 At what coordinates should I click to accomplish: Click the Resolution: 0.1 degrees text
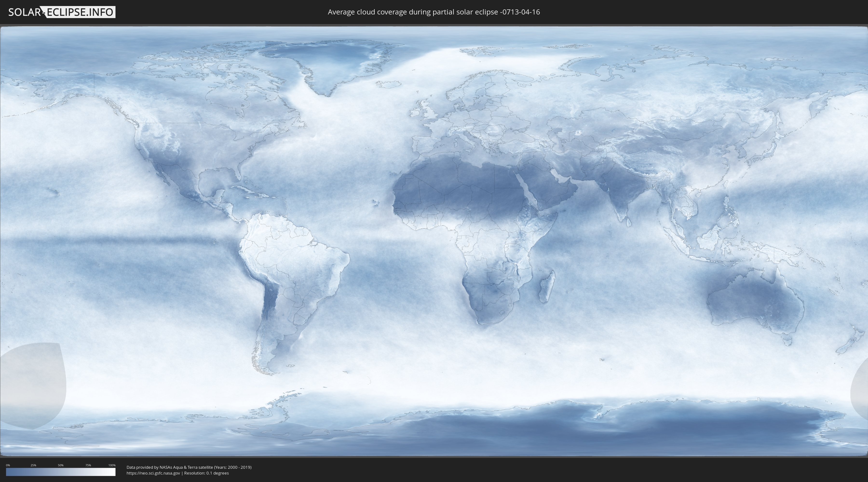pyautogui.click(x=206, y=473)
